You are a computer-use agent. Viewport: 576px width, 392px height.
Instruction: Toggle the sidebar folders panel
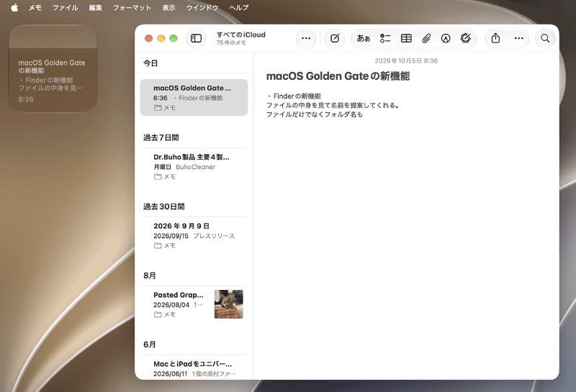196,38
